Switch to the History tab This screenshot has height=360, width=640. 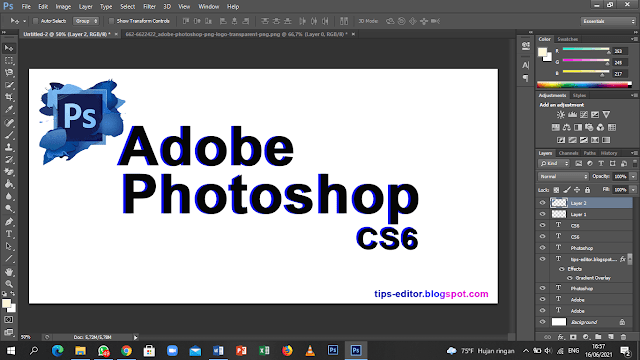pyautogui.click(x=609, y=153)
